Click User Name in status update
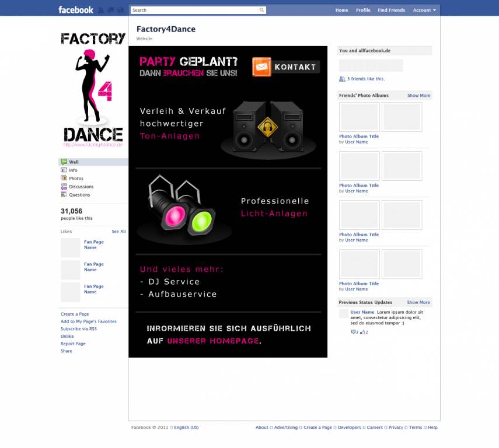Viewport: 499px width, 448px height. coord(362,312)
